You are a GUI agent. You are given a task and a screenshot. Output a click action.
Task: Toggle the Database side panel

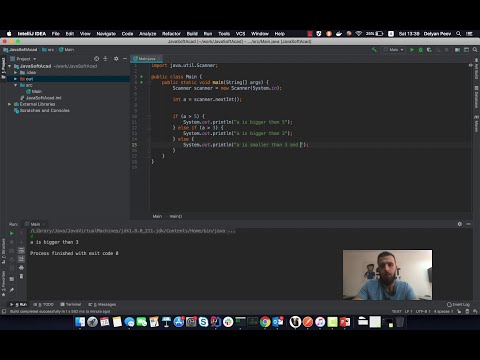click(x=476, y=97)
